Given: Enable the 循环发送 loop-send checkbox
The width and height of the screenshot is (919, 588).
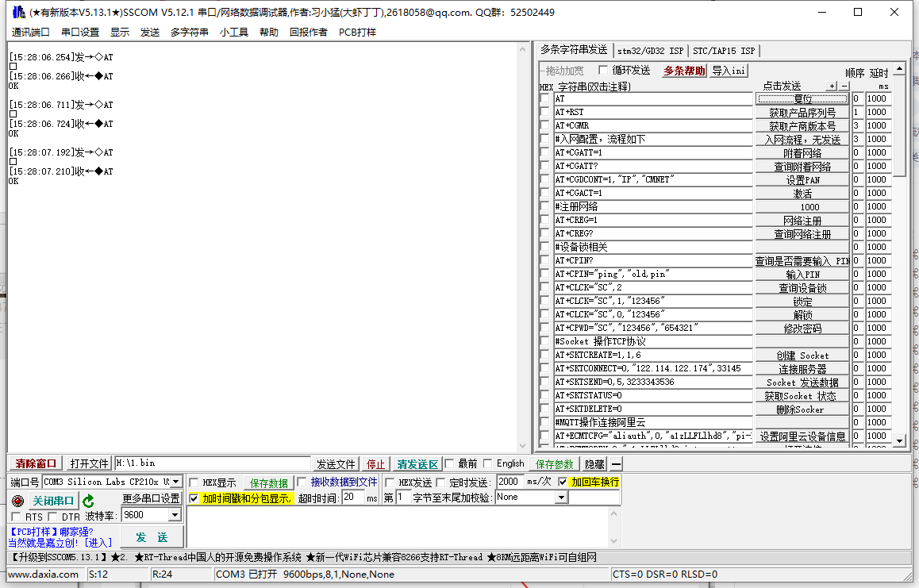Looking at the screenshot, I should click(x=602, y=69).
